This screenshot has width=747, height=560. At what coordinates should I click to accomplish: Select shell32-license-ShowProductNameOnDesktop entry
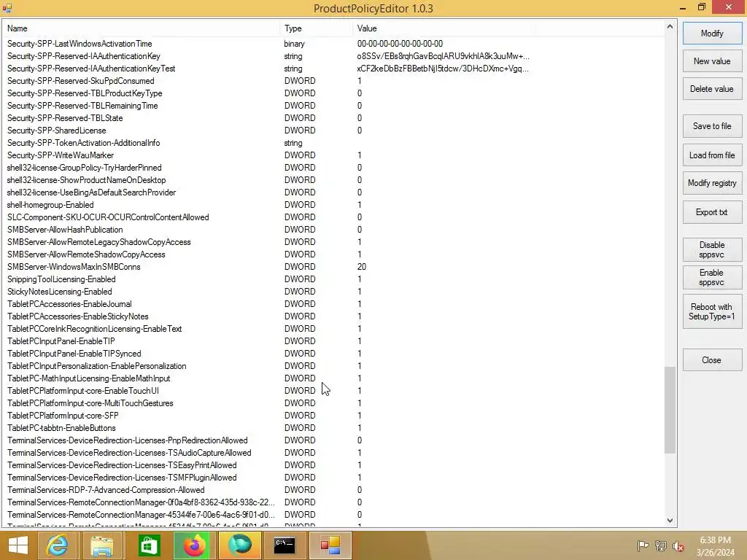[333, 180]
